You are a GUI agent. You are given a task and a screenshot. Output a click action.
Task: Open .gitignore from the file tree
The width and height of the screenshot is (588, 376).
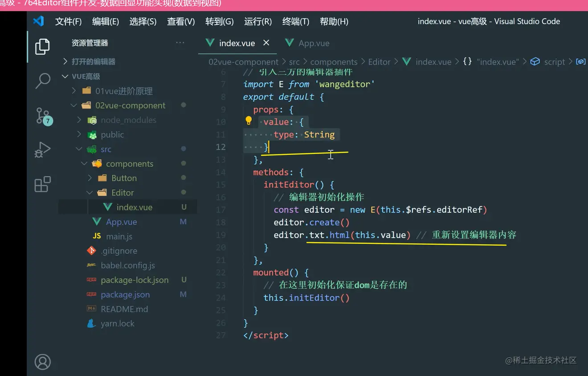coord(119,251)
